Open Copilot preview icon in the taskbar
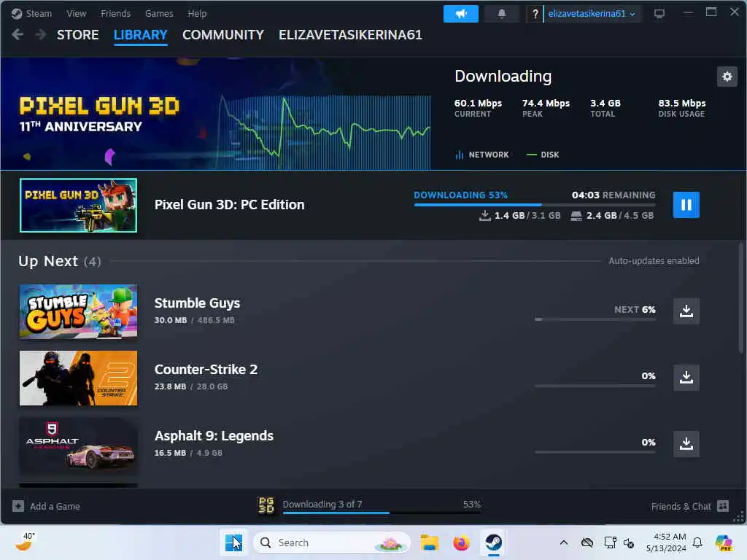This screenshot has height=560, width=747. pos(724,542)
